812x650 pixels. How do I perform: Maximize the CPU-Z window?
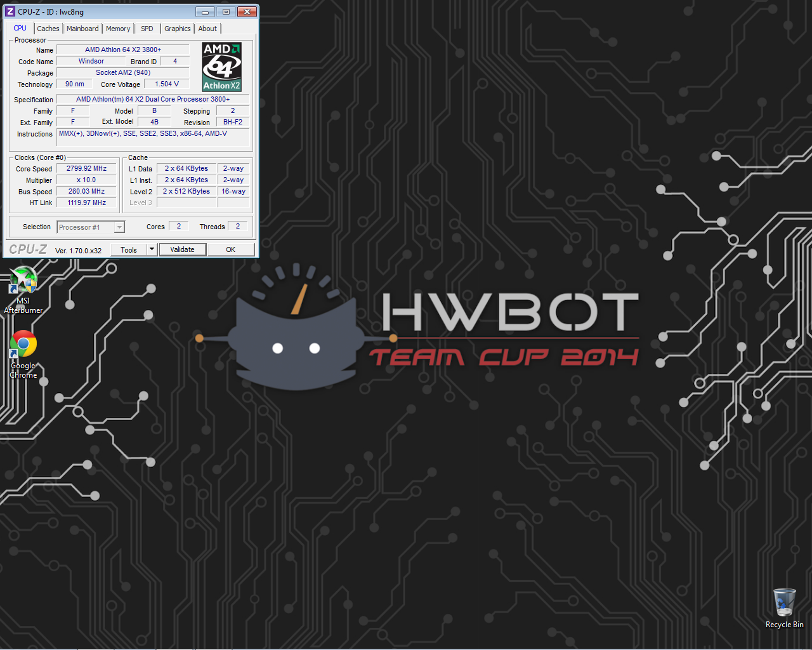click(x=225, y=11)
